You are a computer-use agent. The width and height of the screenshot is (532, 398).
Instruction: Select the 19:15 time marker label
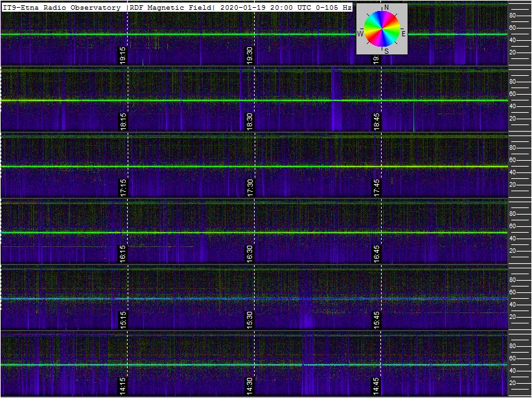pos(123,56)
